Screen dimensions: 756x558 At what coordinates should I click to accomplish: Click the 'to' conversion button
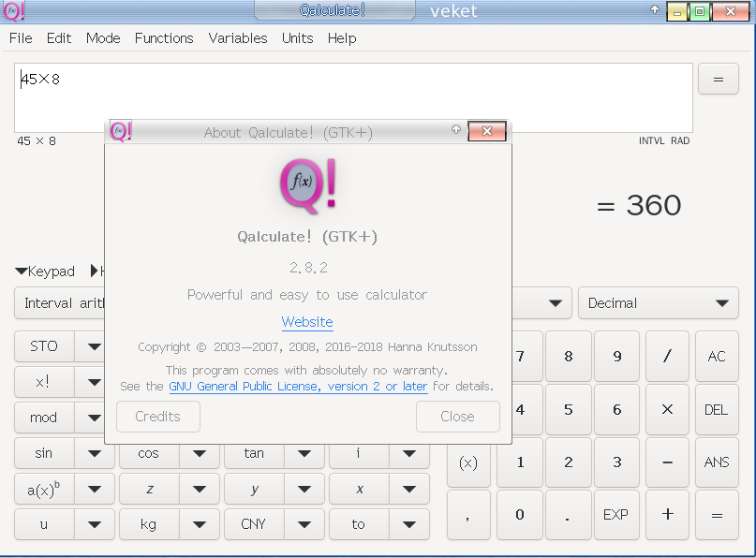coord(359,524)
